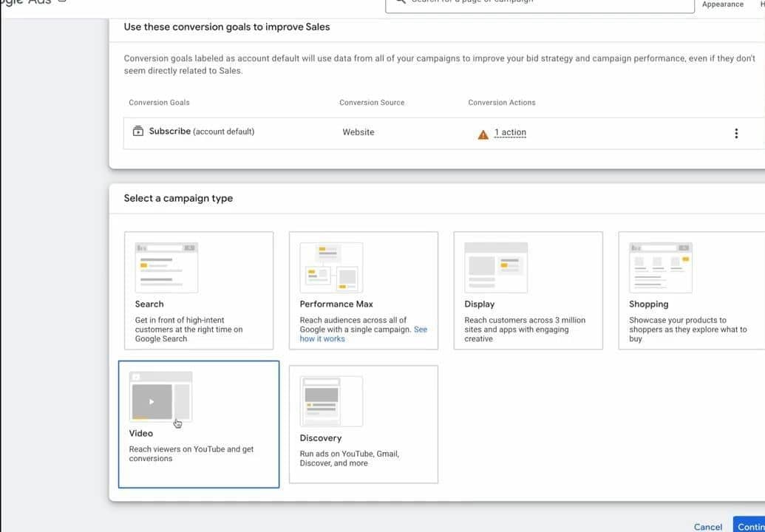
Task: Pick the Shopping campaign card title
Action: click(648, 304)
